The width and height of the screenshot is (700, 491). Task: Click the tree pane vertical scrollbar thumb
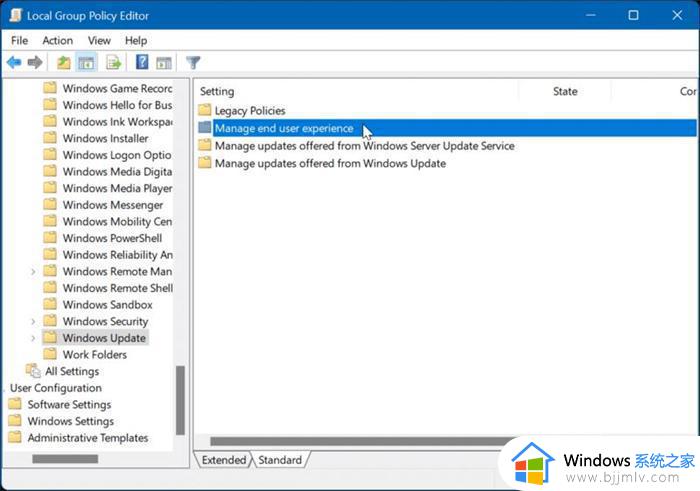click(x=180, y=400)
